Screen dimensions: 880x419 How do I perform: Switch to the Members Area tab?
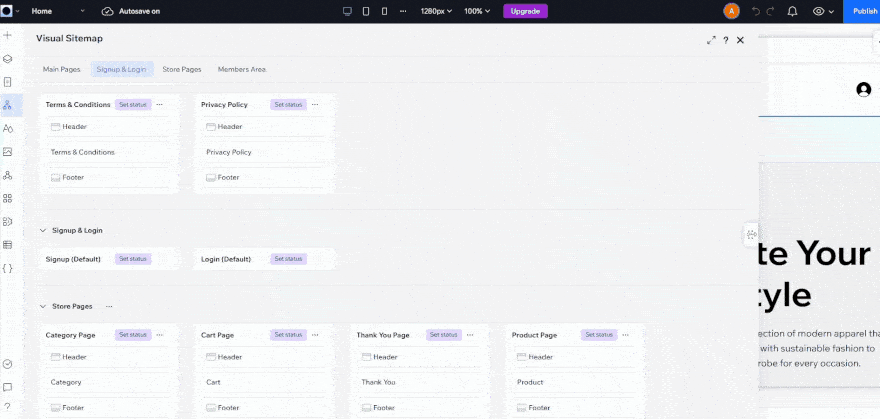coord(241,69)
